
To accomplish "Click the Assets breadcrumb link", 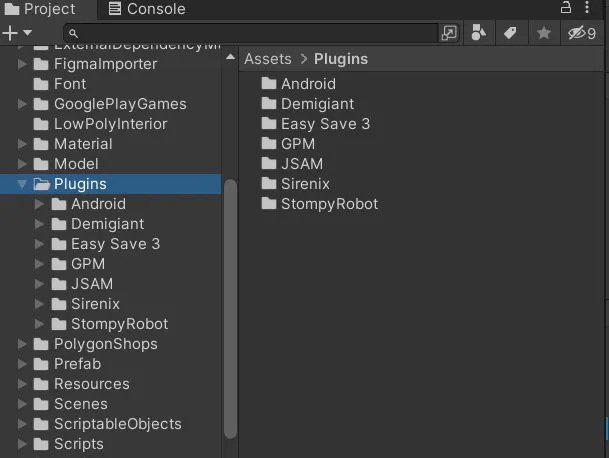I will (x=267, y=59).
